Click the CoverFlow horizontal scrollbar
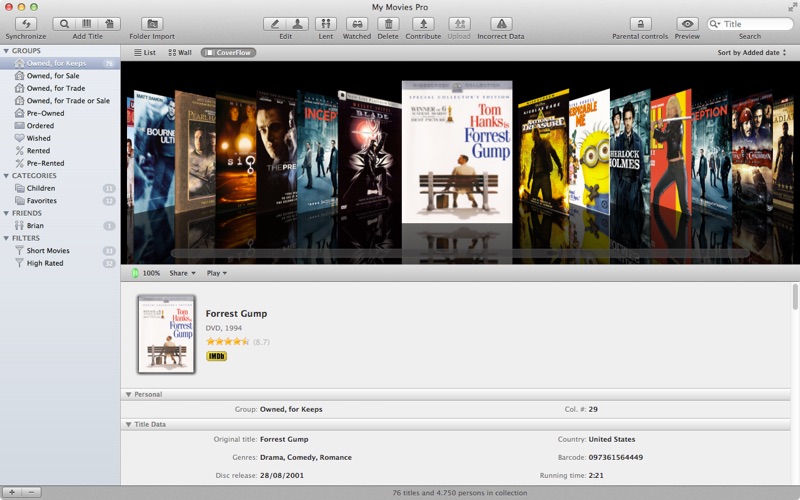 tap(460, 254)
